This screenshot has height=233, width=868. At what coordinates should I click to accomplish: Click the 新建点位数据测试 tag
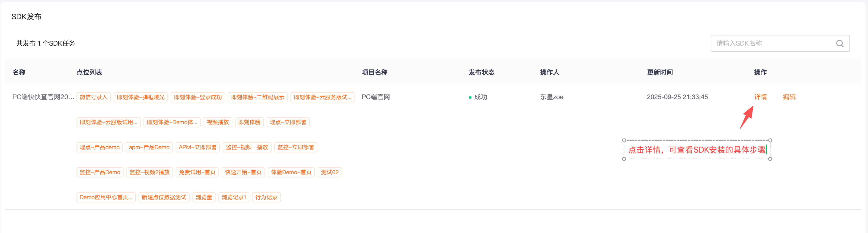[x=164, y=197]
